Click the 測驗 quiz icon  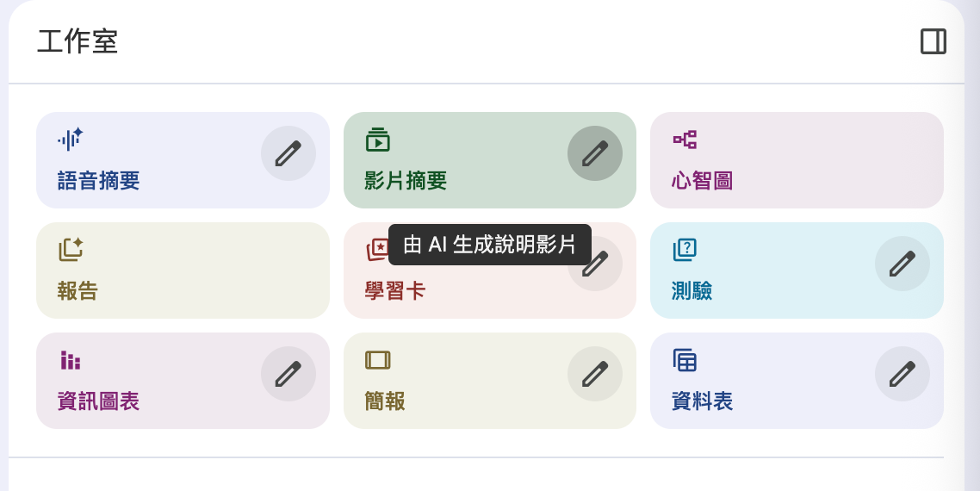[685, 250]
